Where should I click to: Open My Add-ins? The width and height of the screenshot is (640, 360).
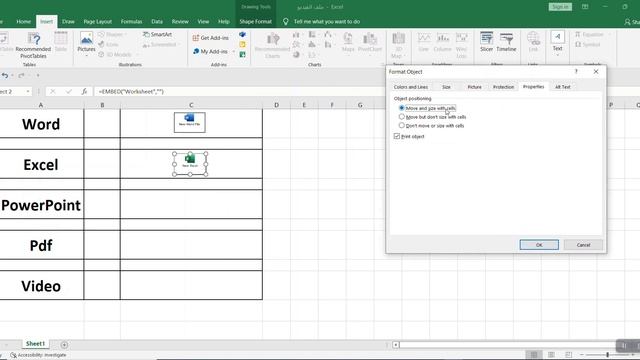click(211, 51)
